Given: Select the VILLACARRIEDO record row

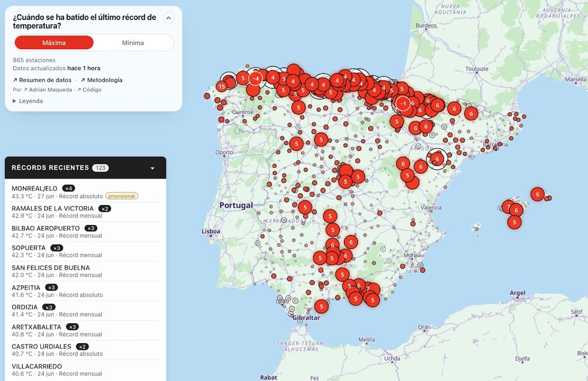Looking at the screenshot, I should point(86,370).
